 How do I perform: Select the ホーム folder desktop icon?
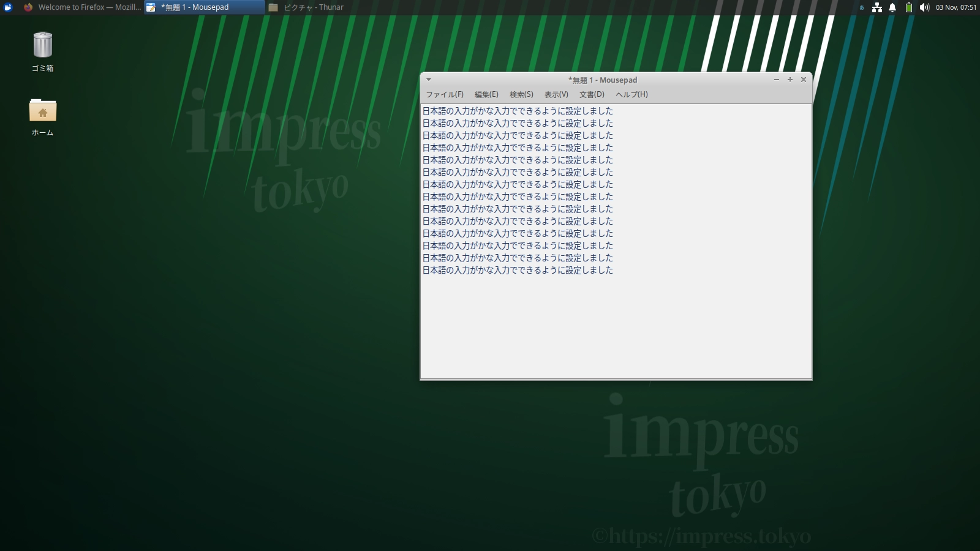43,117
